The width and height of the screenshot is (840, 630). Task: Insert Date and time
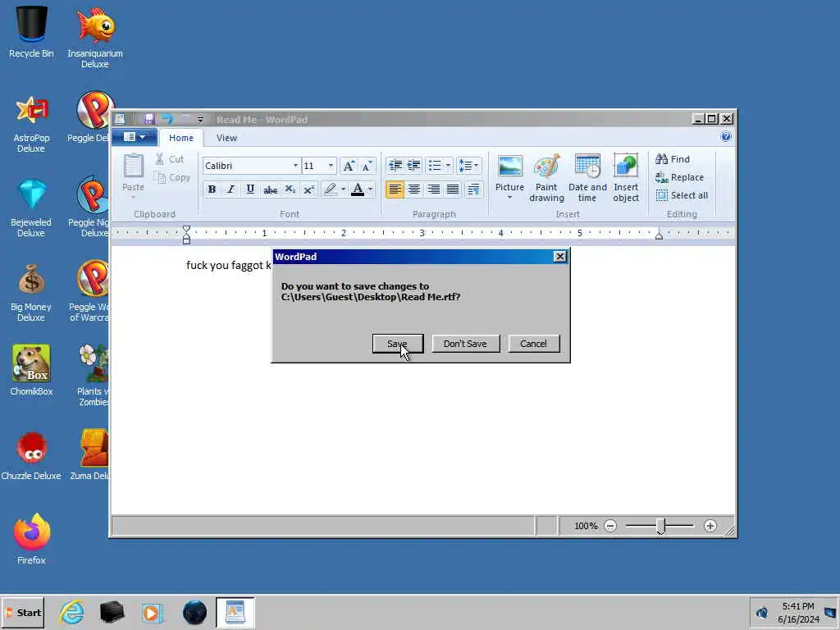[587, 178]
